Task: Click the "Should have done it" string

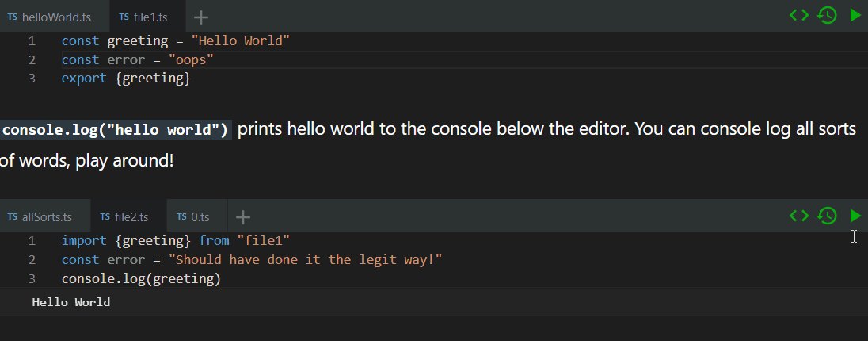Action: [306, 259]
